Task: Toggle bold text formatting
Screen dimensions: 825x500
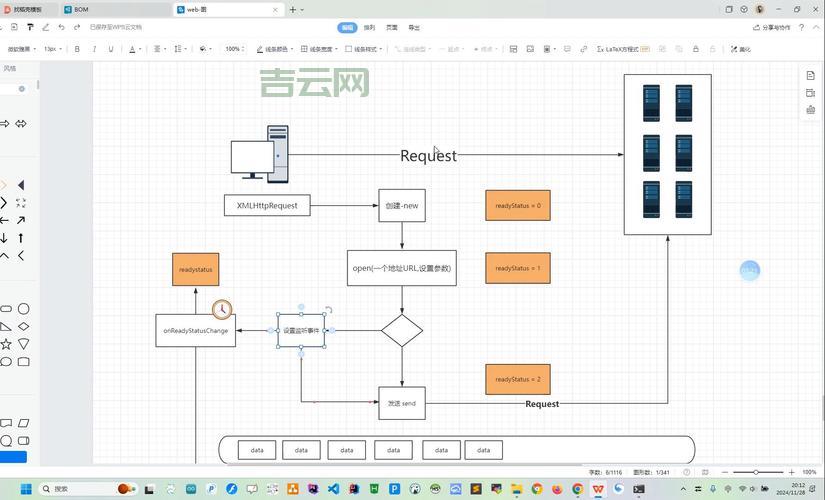Action: (77, 48)
